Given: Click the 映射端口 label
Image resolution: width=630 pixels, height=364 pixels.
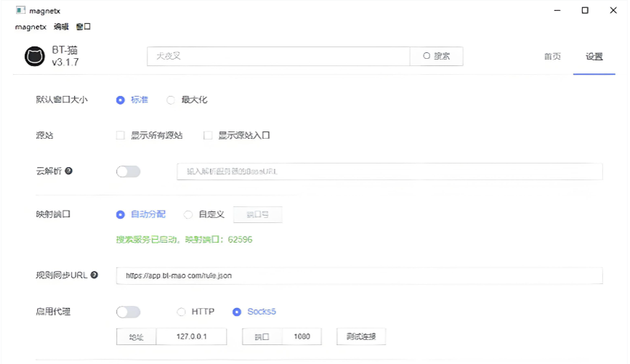Looking at the screenshot, I should point(53,214).
